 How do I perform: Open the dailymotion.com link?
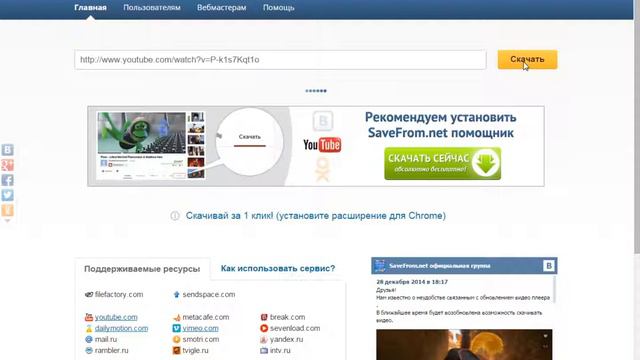[121, 328]
